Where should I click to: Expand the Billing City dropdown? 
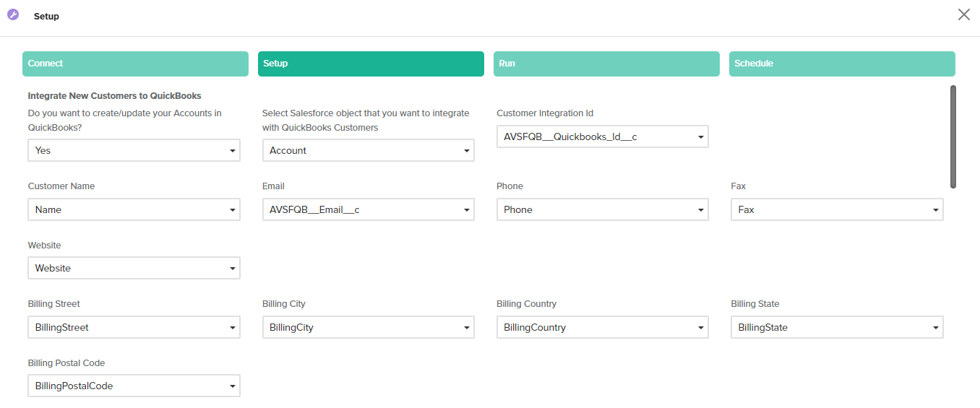point(368,327)
